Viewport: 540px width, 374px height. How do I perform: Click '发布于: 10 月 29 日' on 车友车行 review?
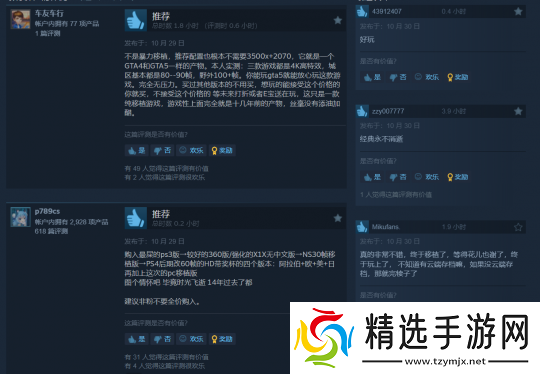[x=154, y=43]
